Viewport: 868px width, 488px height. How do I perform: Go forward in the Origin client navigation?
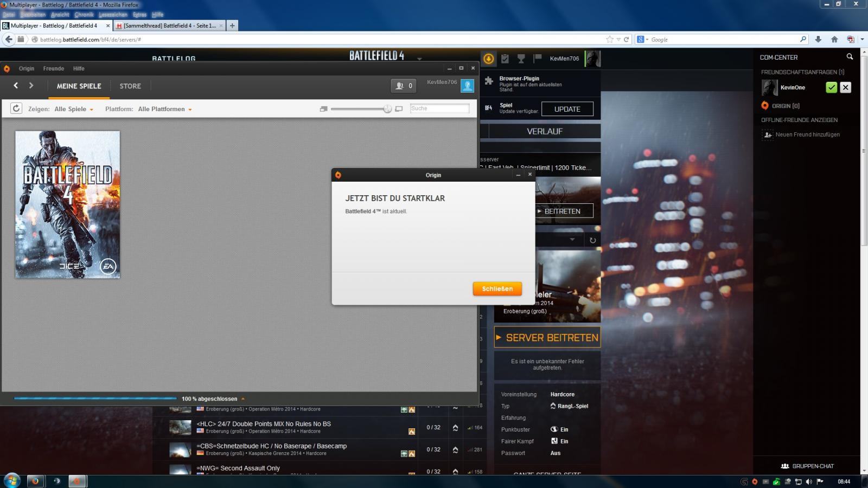pyautogui.click(x=31, y=86)
